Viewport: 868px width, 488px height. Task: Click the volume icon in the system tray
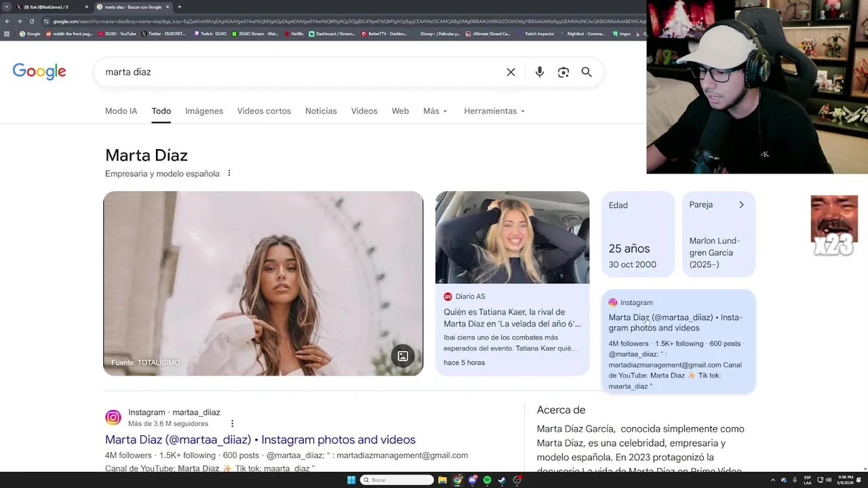tap(829, 480)
